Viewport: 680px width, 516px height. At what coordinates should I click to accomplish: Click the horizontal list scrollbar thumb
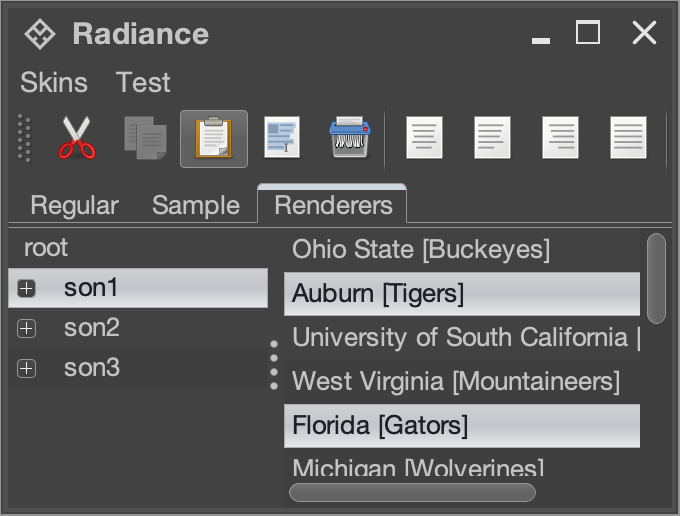click(412, 493)
